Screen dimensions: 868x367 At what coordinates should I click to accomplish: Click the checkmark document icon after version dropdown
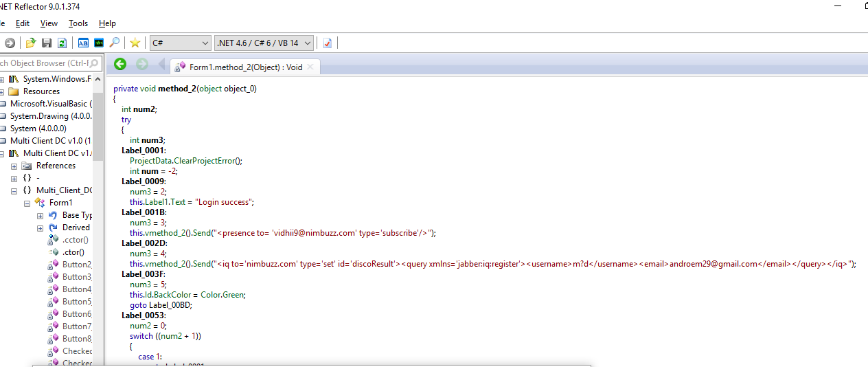click(x=328, y=43)
